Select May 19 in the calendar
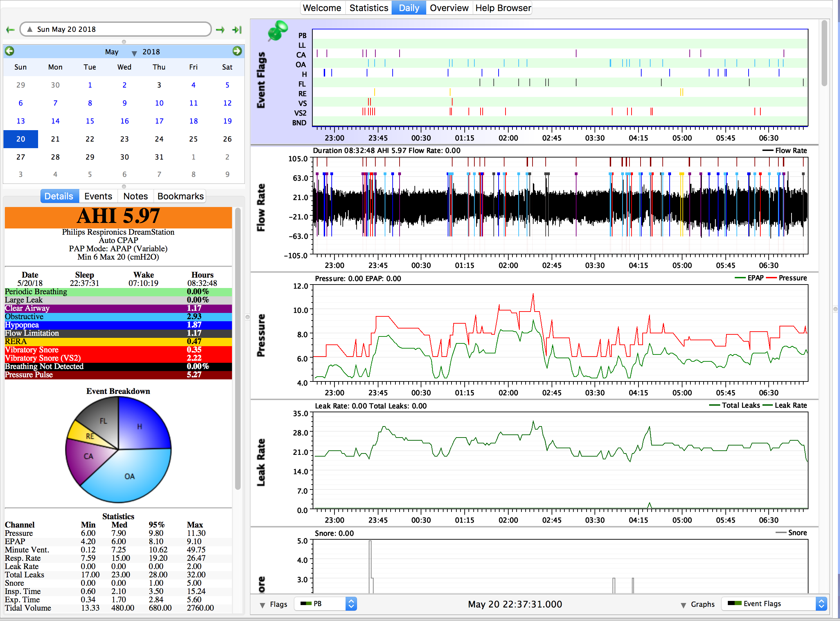 click(227, 121)
